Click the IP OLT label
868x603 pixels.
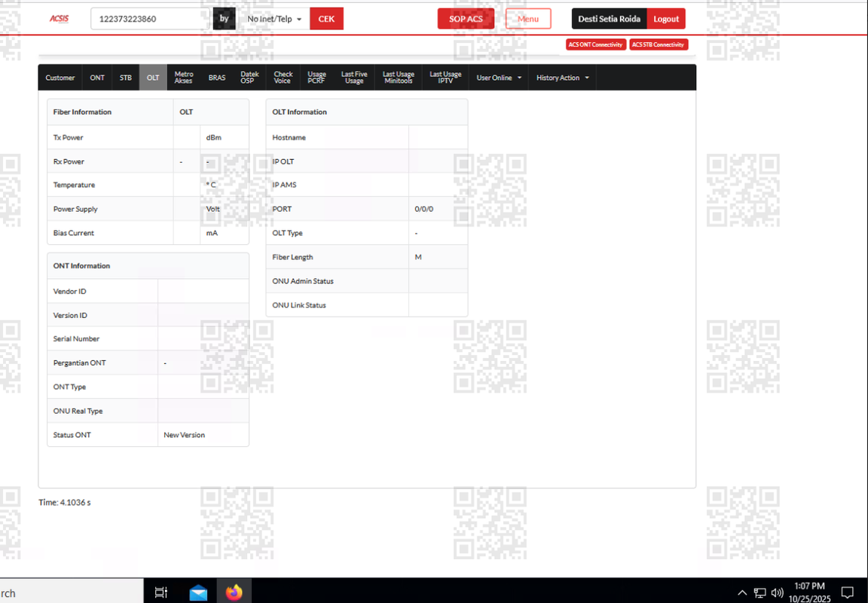coord(283,162)
